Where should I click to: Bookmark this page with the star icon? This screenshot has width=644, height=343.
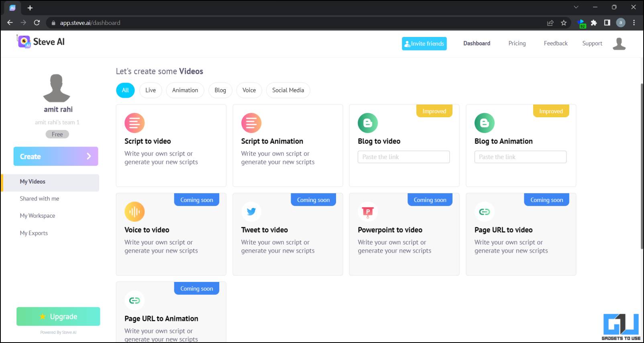pyautogui.click(x=564, y=23)
